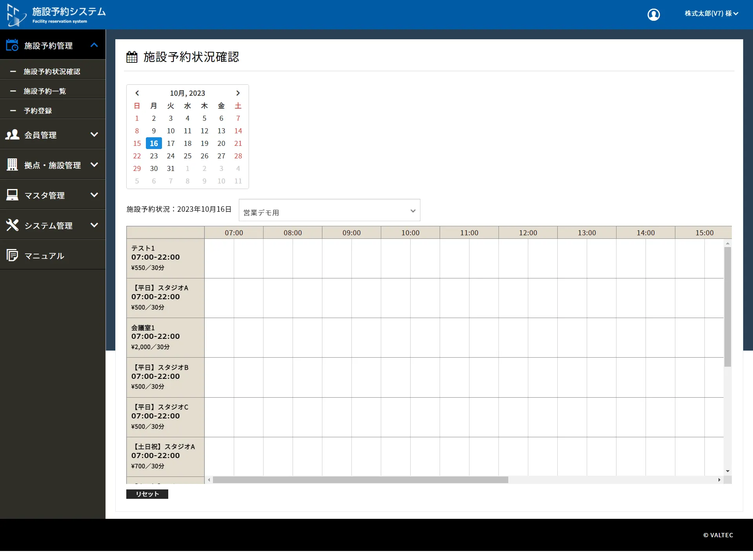
Task: Select October 16 in the calendar
Action: click(x=154, y=144)
